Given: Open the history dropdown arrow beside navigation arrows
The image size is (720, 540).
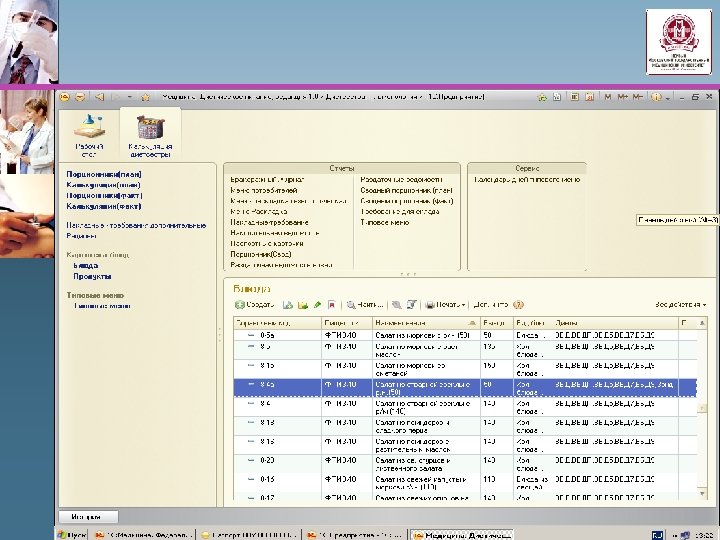Looking at the screenshot, I should click(x=130, y=97).
